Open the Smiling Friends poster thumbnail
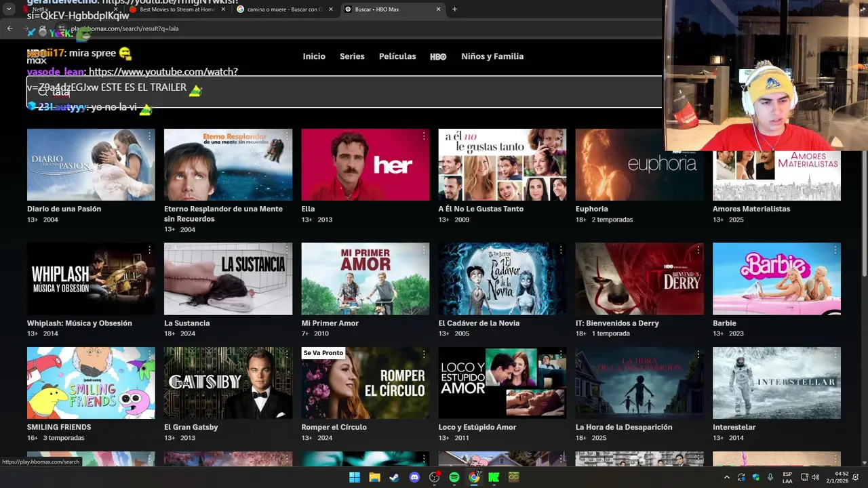 pyautogui.click(x=91, y=383)
